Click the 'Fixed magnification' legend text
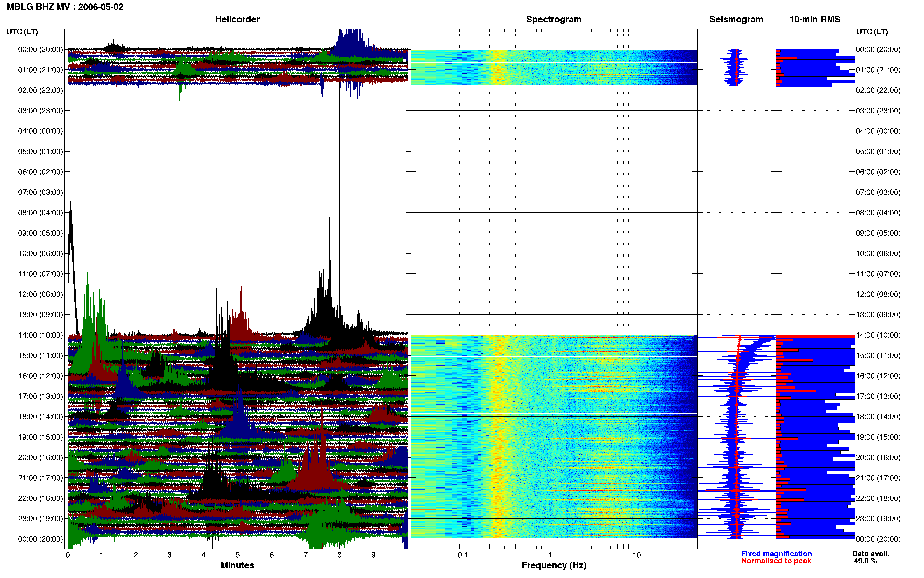Image resolution: width=924 pixels, height=578 pixels. point(776,554)
